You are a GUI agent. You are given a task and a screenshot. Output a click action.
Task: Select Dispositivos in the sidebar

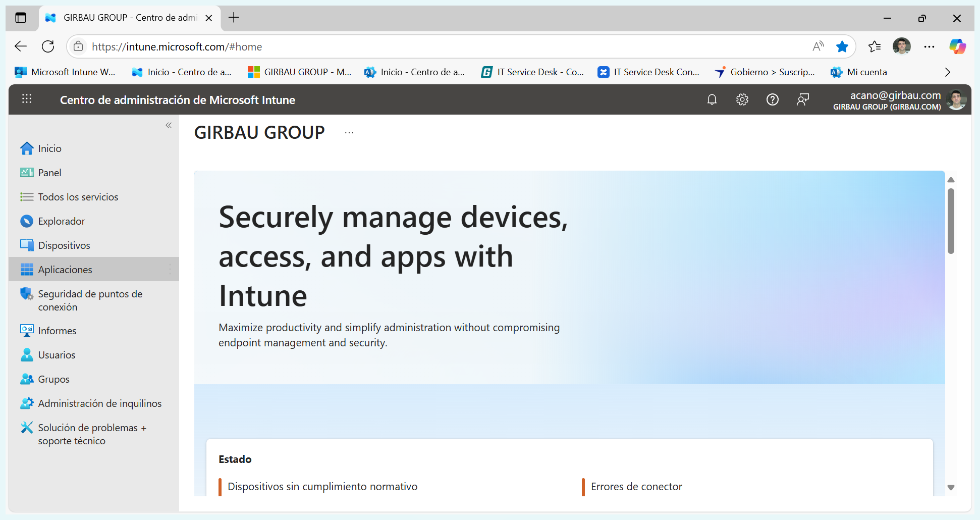64,245
